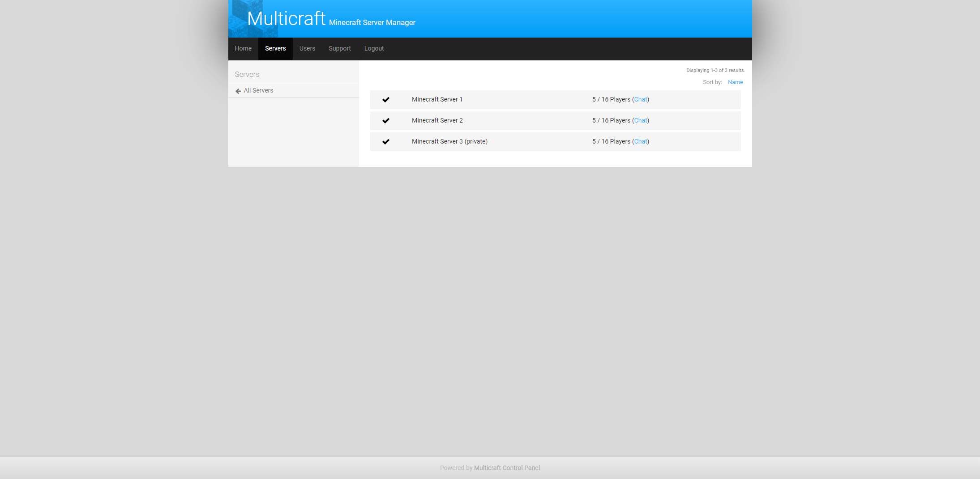The image size is (980, 479).
Task: Open the Minecraft Server 1 entry
Action: 437,99
